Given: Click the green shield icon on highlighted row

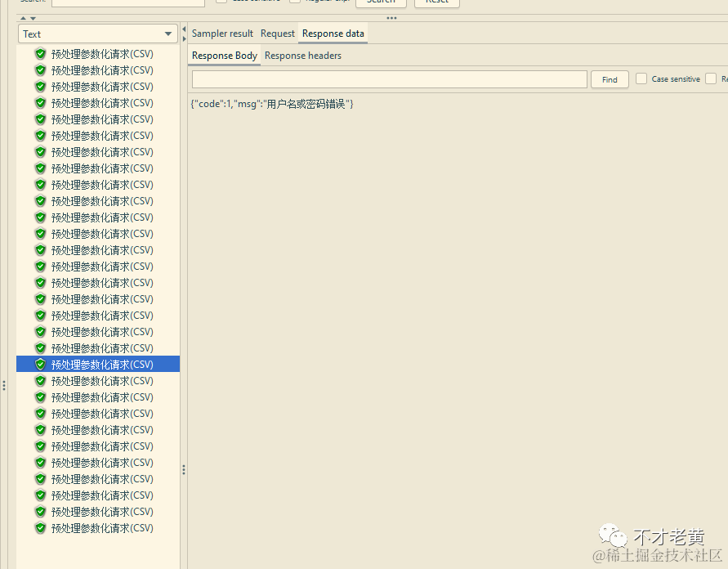Looking at the screenshot, I should pos(40,364).
